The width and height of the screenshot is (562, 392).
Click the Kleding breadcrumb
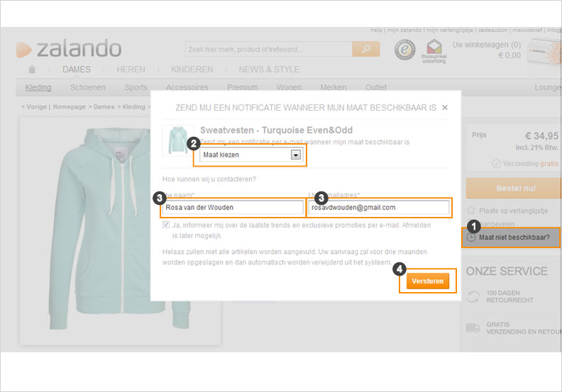point(133,106)
